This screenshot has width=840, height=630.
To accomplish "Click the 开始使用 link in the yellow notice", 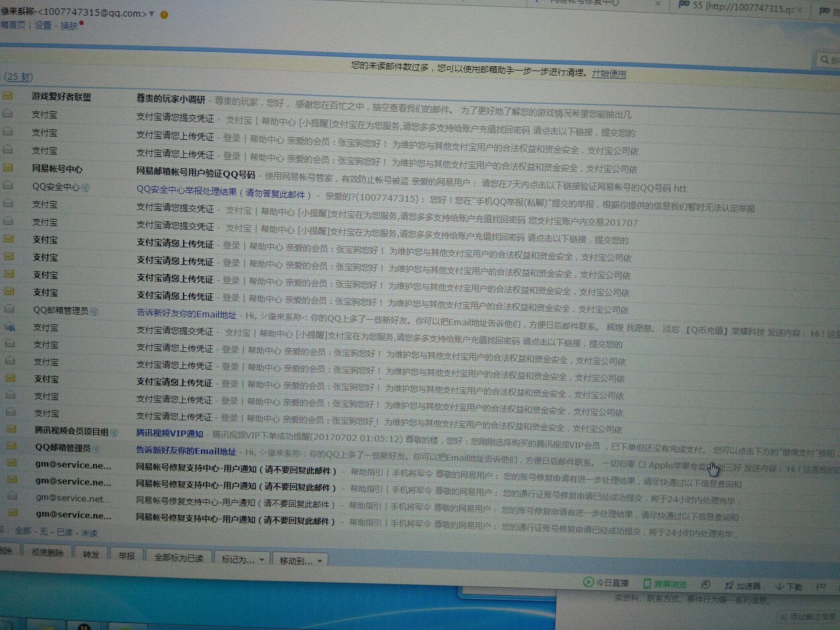I will [609, 73].
